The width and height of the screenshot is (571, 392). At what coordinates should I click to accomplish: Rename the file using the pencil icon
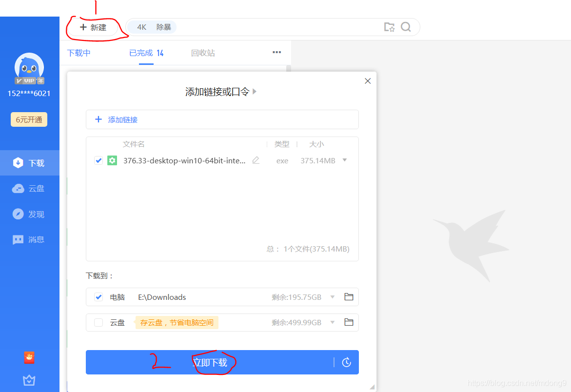click(256, 160)
